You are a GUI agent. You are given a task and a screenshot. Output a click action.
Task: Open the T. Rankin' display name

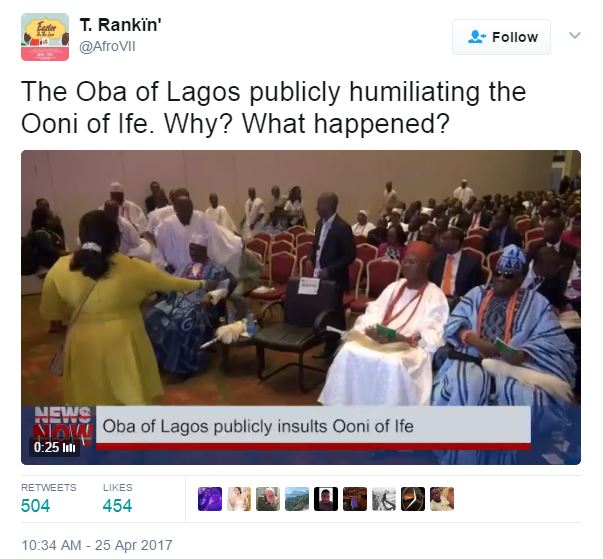120,25
